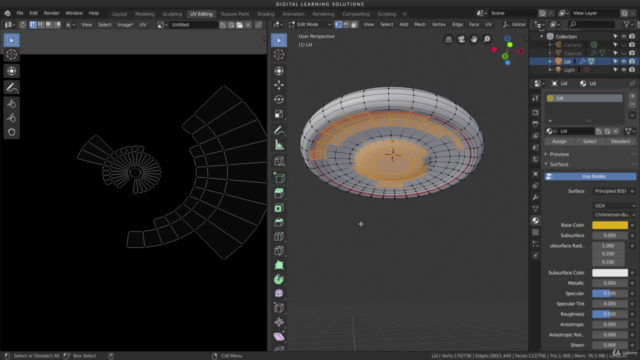The width and height of the screenshot is (640, 360).
Task: Click the Edge menu in viewport header
Action: (457, 24)
